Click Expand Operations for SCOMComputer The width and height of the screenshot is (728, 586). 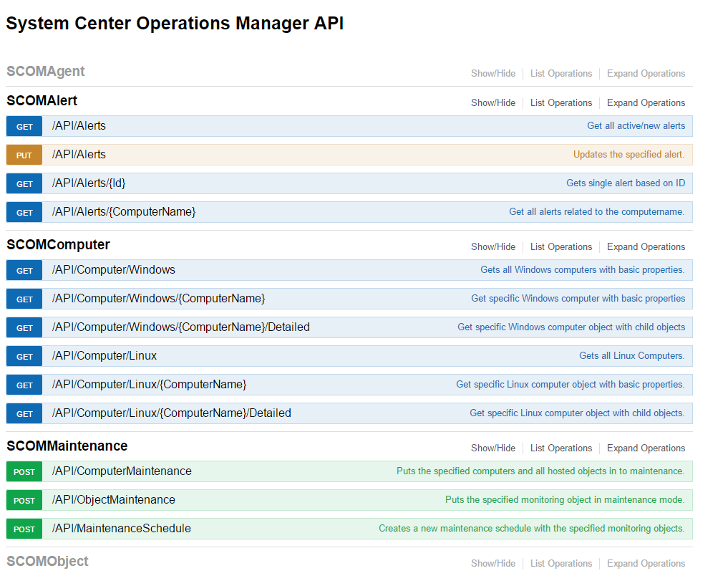pos(646,246)
